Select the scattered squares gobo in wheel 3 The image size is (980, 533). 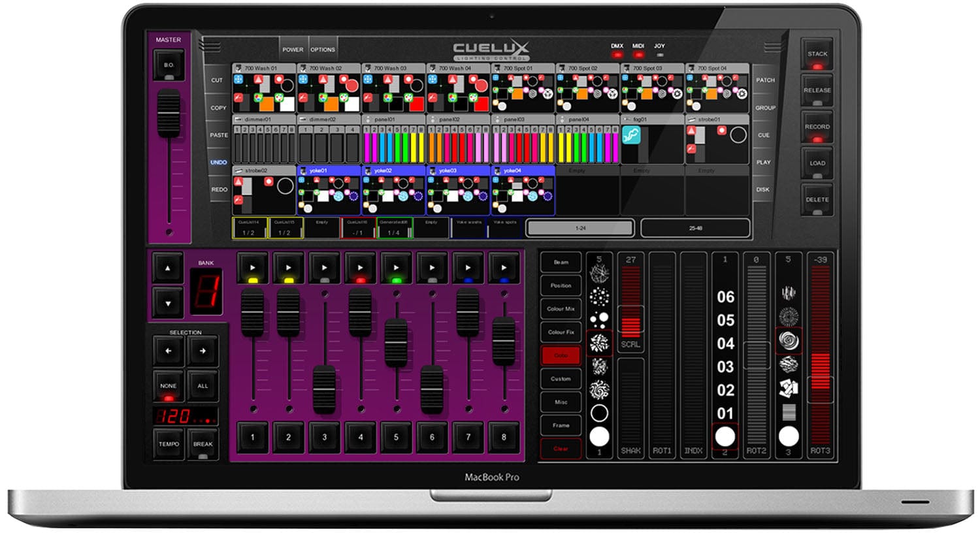(x=789, y=388)
